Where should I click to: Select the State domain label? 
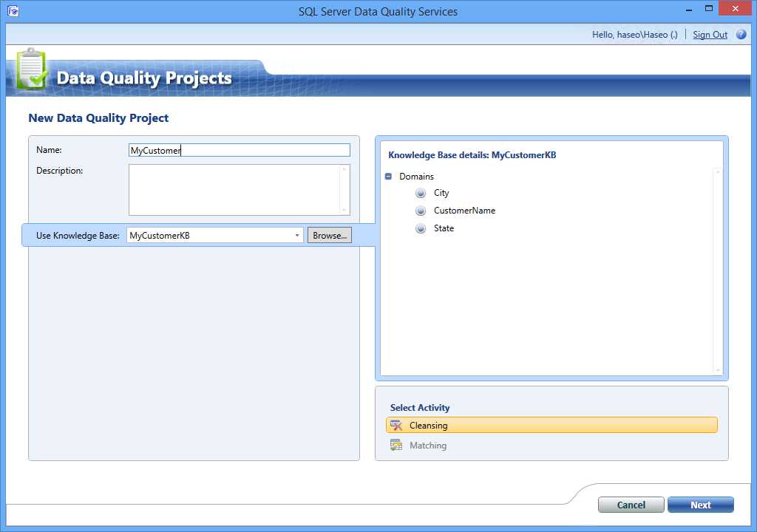click(444, 228)
